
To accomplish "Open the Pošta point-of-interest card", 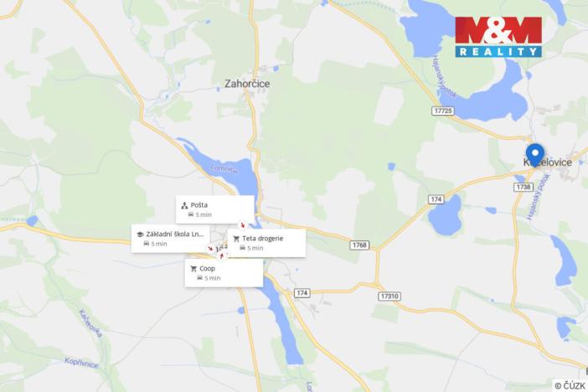I will 215,209.
